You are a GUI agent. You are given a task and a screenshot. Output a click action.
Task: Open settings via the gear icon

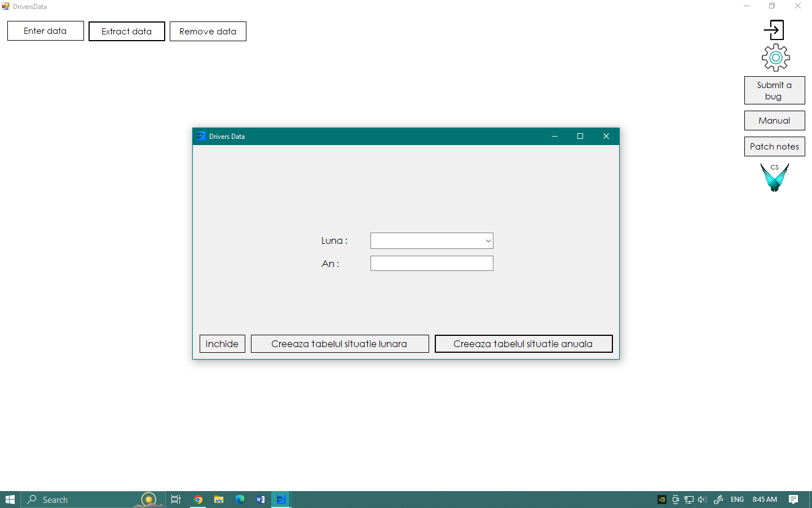coord(776,58)
